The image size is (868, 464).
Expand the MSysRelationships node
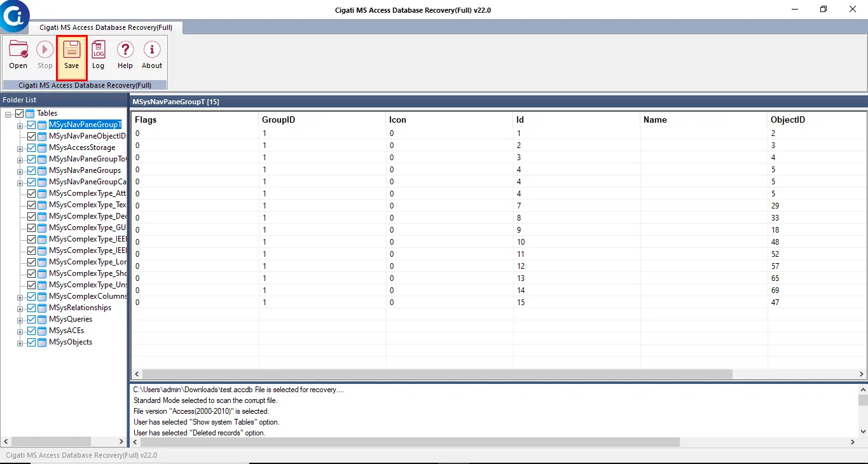coord(20,308)
